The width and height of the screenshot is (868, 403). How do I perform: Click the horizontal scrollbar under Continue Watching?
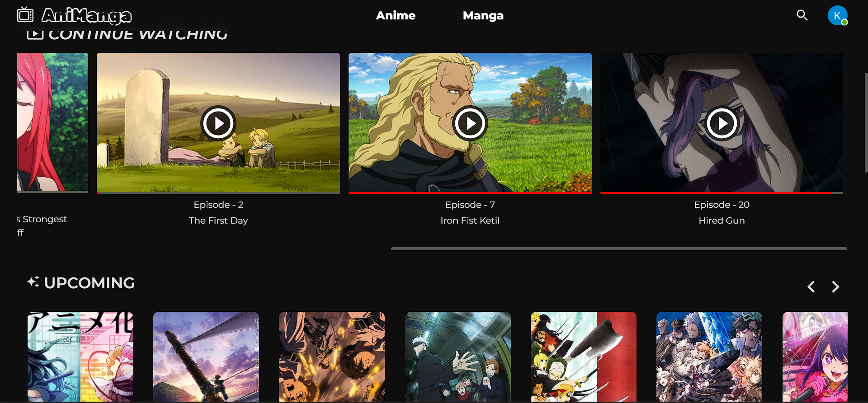[619, 248]
